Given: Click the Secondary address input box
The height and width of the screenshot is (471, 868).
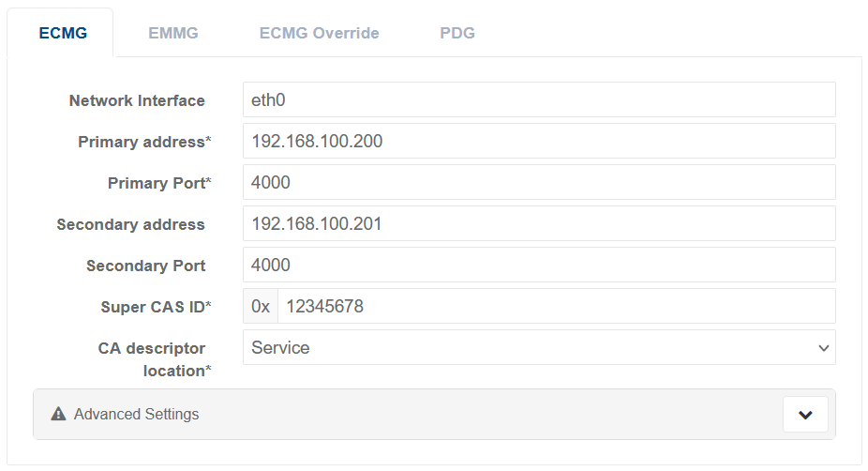Looking at the screenshot, I should (539, 223).
